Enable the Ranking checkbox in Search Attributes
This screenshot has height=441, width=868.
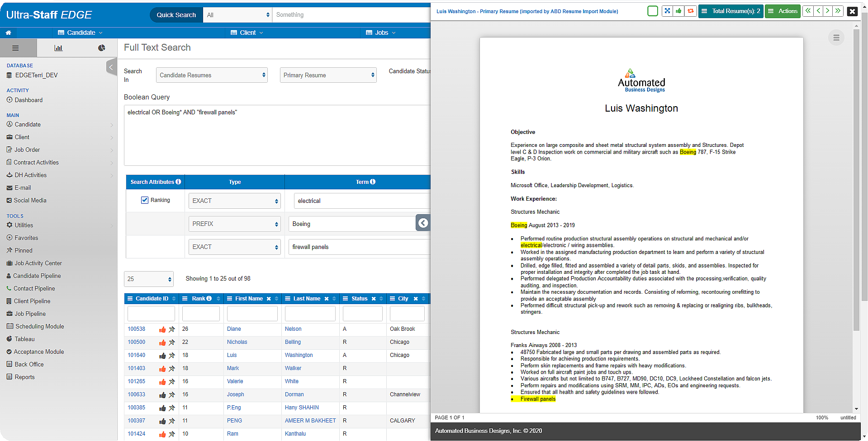coord(145,200)
